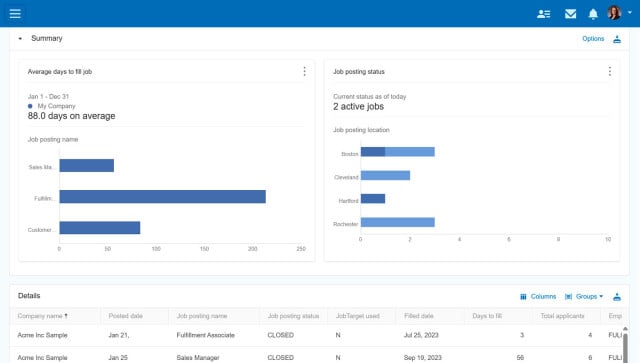Click the Rochester location bar
640x363 pixels.
tap(398, 222)
